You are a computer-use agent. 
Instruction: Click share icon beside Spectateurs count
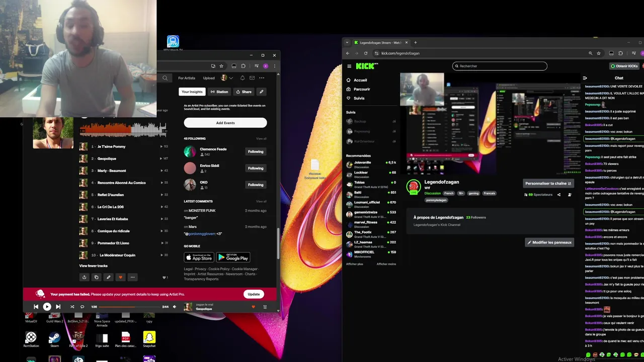coord(559,195)
